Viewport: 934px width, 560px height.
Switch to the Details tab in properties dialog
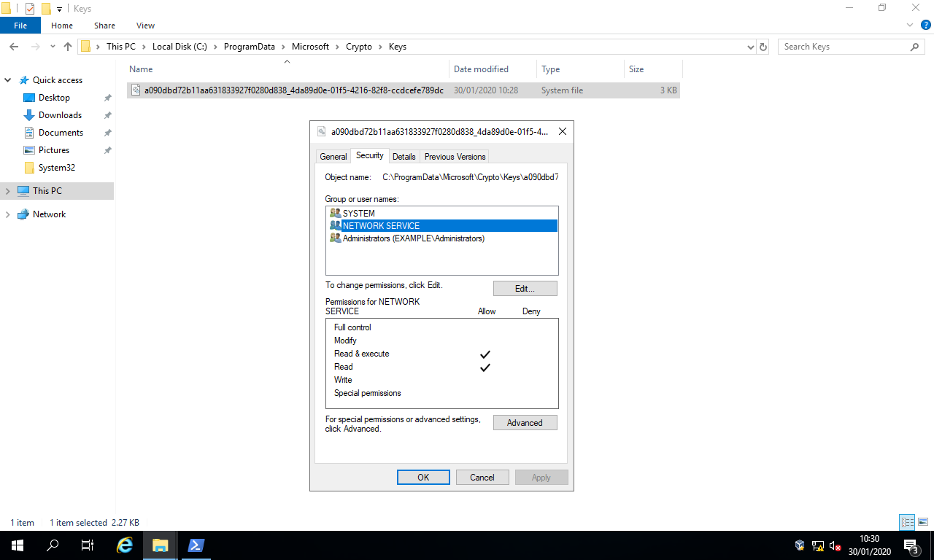404,156
